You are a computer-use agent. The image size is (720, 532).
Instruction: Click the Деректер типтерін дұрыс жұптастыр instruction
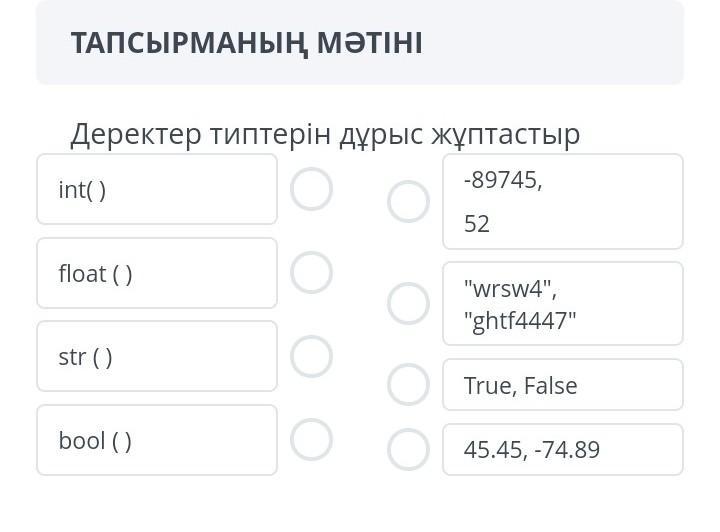click(x=325, y=134)
